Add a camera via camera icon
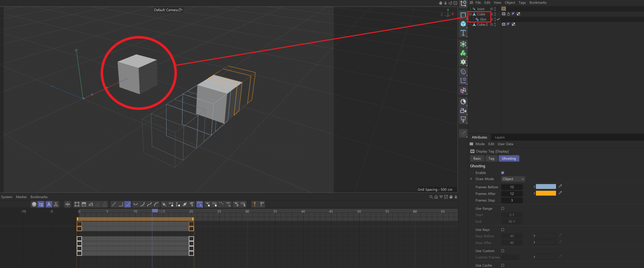 [x=463, y=111]
